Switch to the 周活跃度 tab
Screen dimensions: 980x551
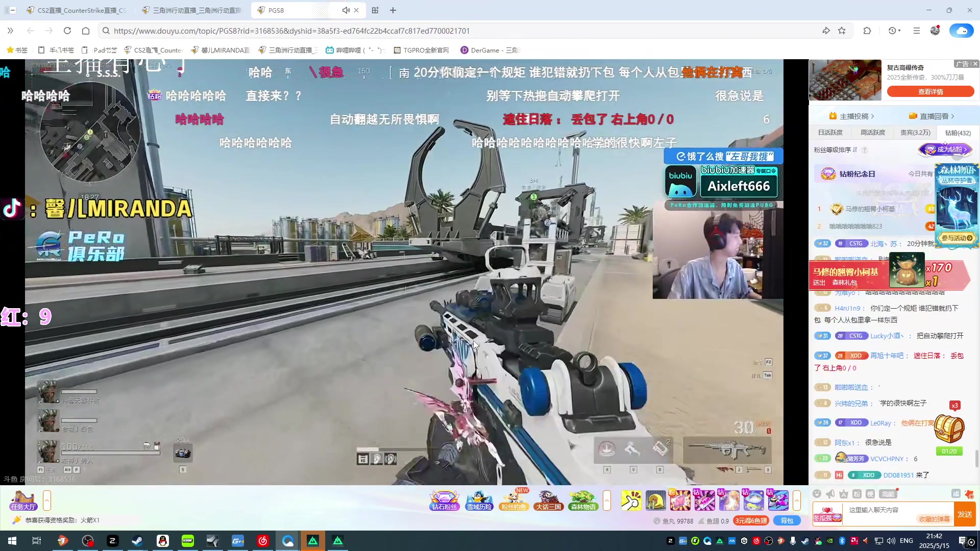[x=873, y=133]
